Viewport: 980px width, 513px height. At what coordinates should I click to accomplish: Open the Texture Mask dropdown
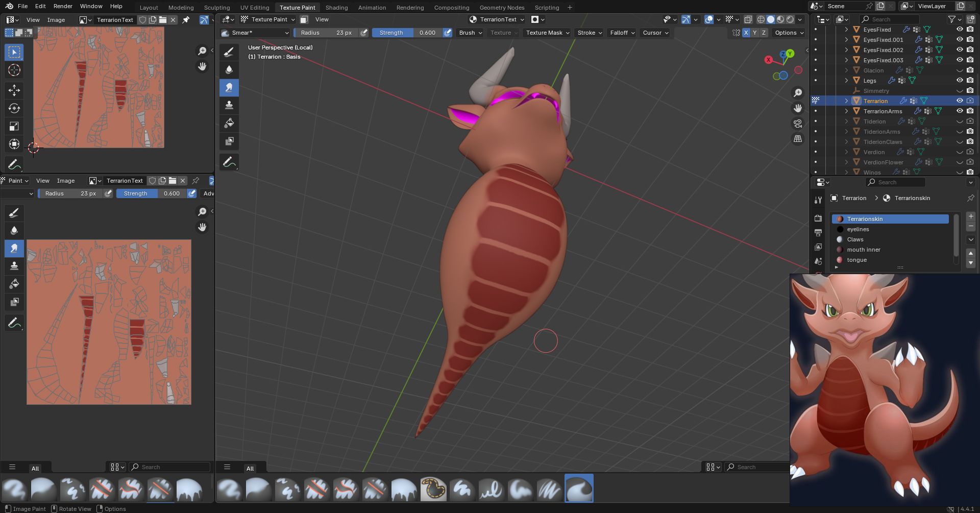pyautogui.click(x=547, y=33)
